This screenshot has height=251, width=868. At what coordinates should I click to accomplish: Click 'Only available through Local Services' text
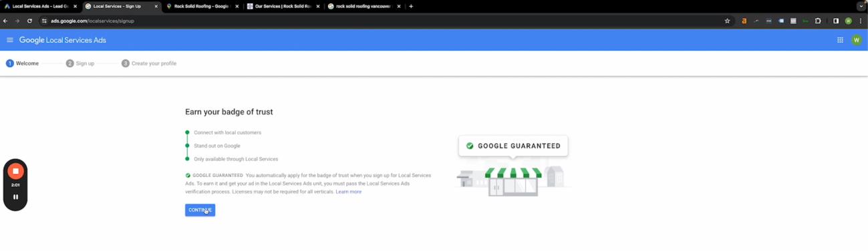(x=236, y=159)
